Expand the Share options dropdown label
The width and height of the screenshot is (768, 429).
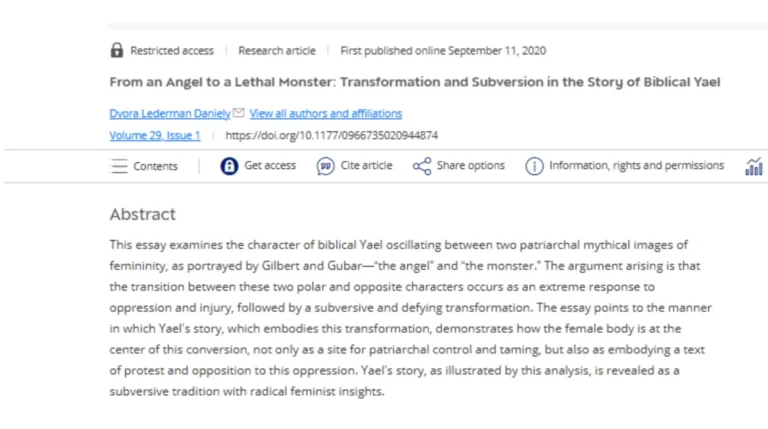(471, 166)
